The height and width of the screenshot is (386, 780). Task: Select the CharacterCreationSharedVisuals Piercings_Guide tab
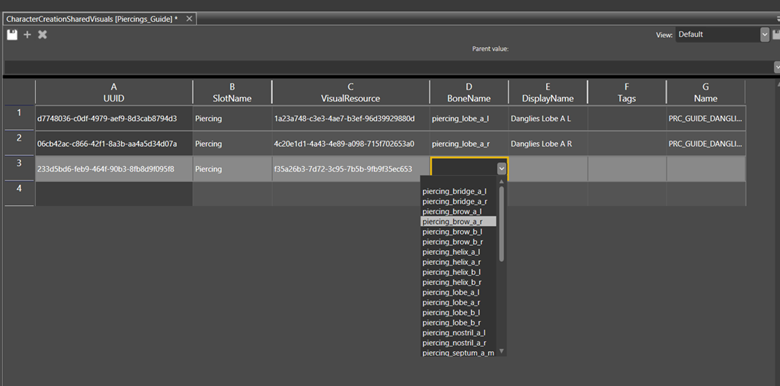pyautogui.click(x=92, y=19)
